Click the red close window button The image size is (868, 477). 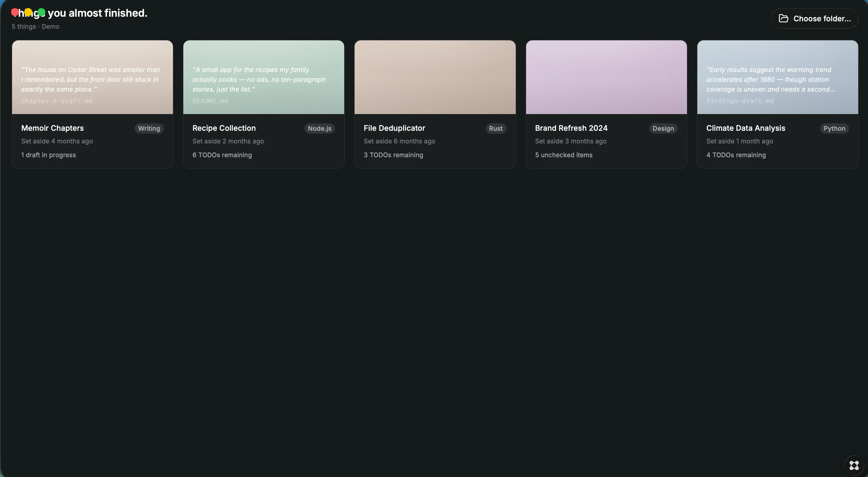click(x=15, y=12)
